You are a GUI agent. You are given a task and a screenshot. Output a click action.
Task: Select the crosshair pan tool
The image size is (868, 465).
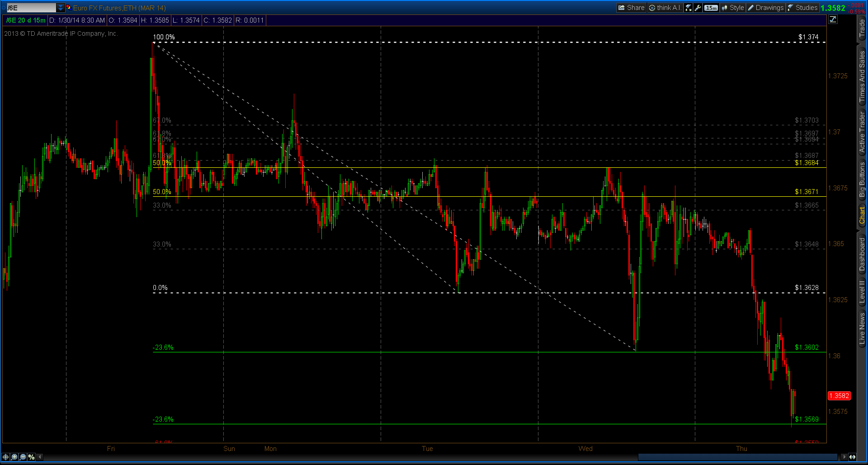(x=6, y=457)
